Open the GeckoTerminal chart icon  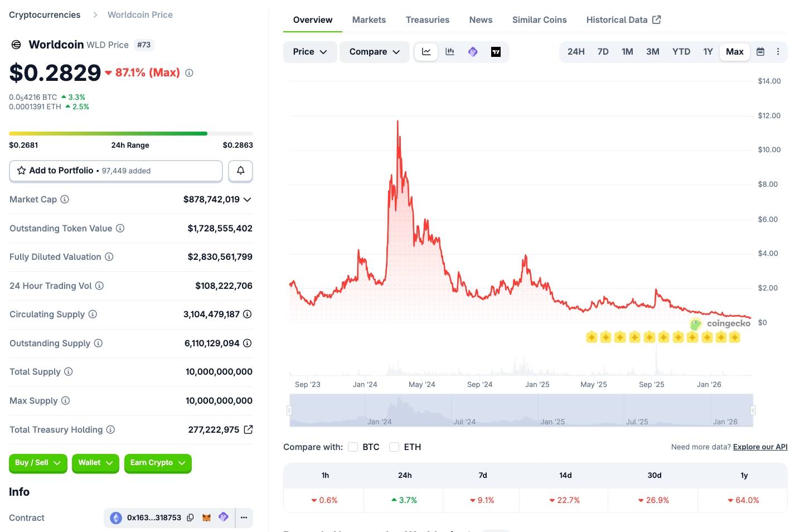click(x=472, y=51)
